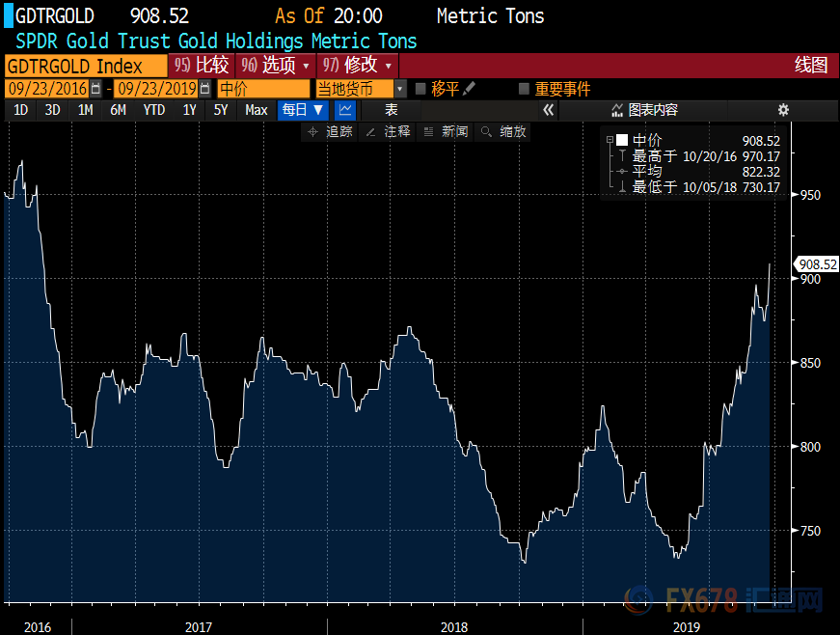Click the 800 y-axis label
The height and width of the screenshot is (635, 840).
(x=810, y=447)
